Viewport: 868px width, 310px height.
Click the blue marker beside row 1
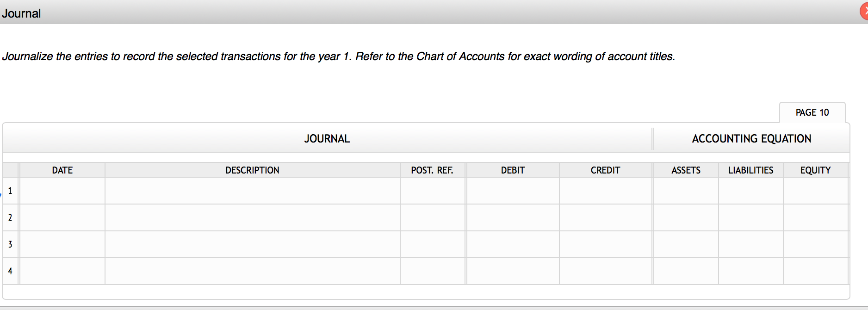[1, 195]
